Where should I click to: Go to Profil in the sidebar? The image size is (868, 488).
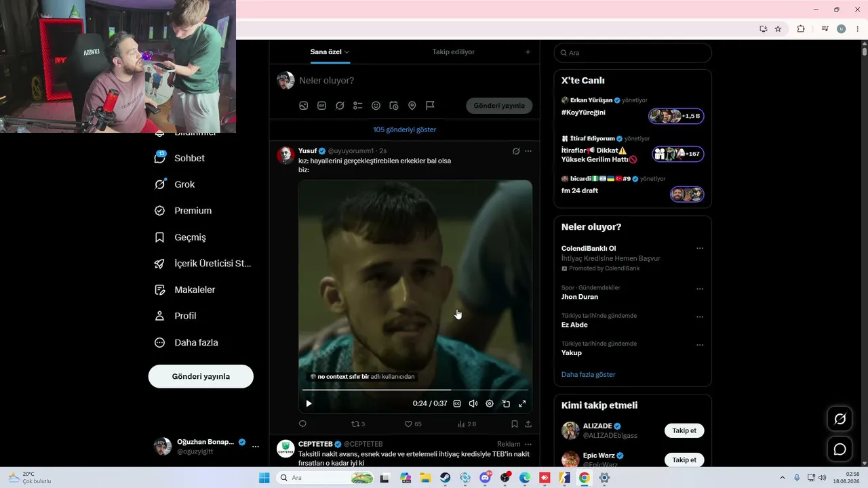tap(175, 316)
